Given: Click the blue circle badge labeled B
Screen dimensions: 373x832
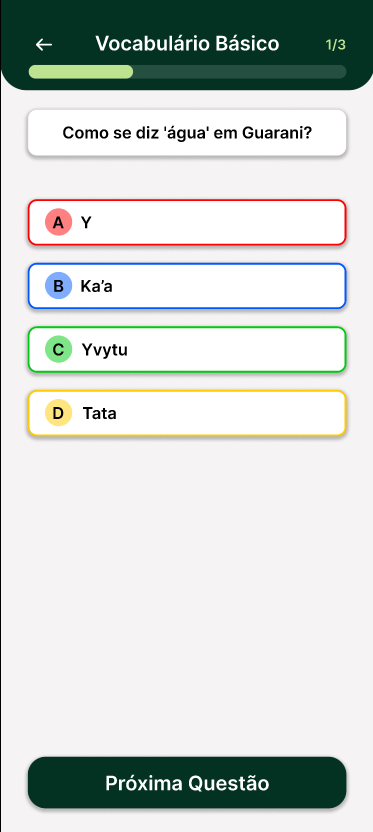Looking at the screenshot, I should click(x=58, y=286).
